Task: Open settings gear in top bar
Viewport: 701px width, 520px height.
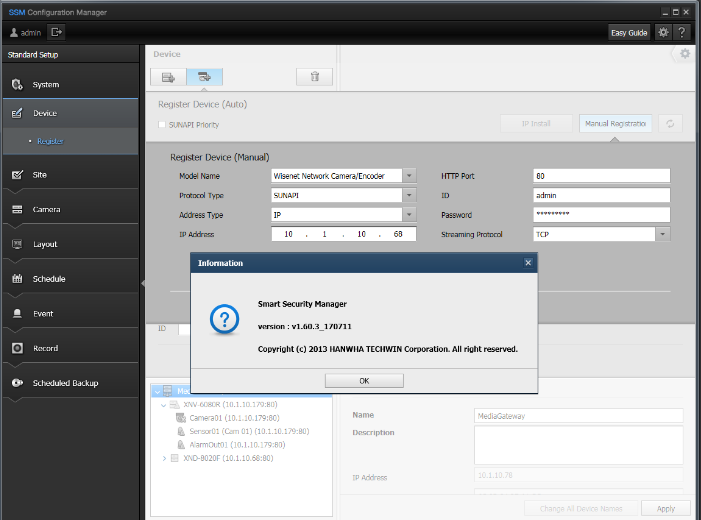Action: click(663, 32)
